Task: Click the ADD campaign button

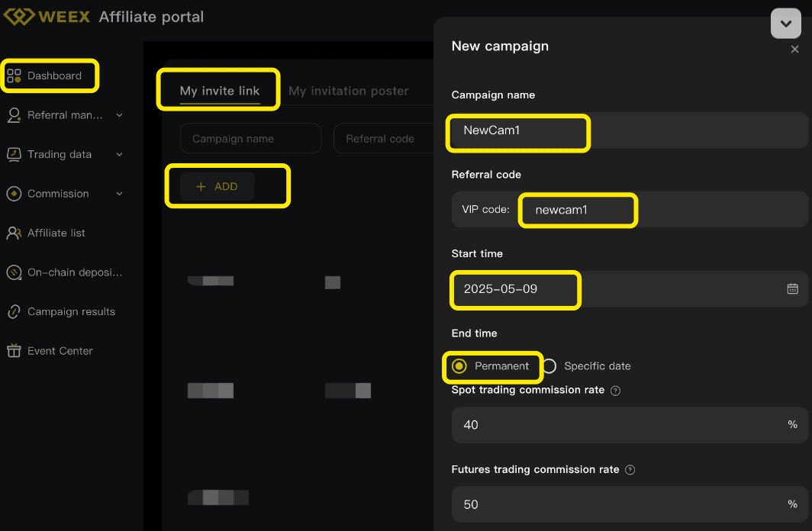Action: (x=217, y=186)
